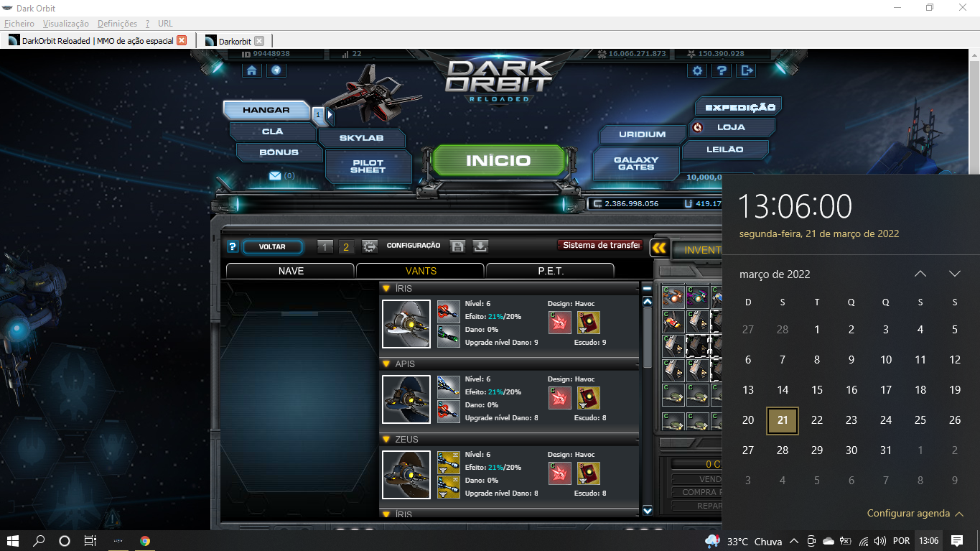Viewport: 980px width, 551px height.
Task: Open the mail envelope icon
Action: tap(275, 175)
